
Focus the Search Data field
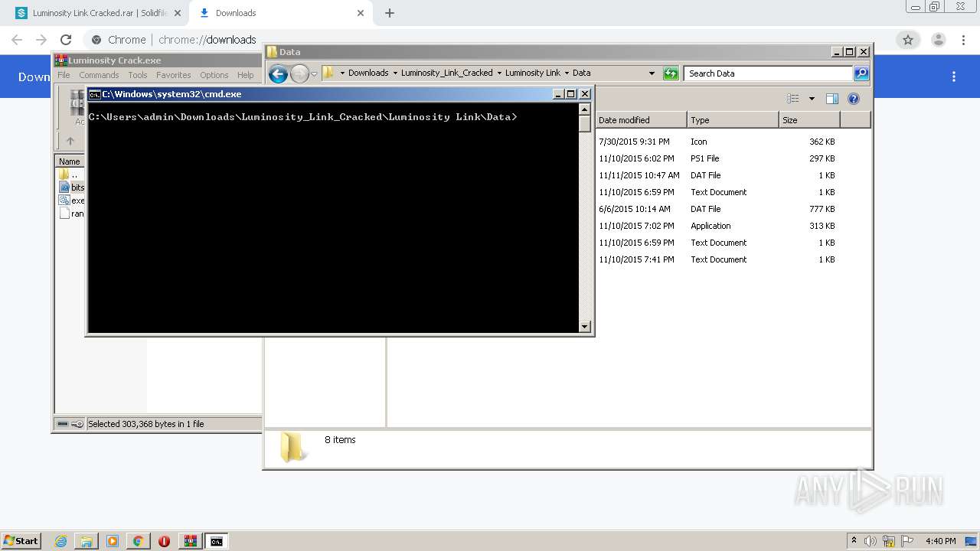pyautogui.click(x=768, y=73)
